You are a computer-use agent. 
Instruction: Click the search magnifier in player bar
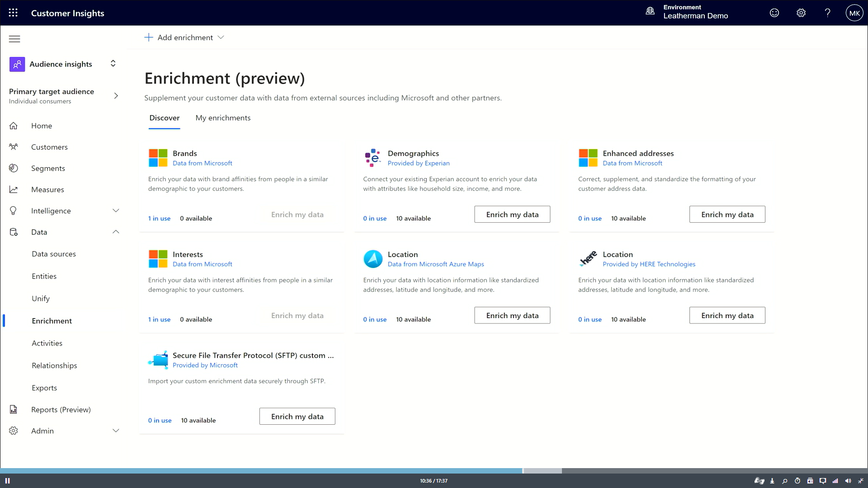785,481
